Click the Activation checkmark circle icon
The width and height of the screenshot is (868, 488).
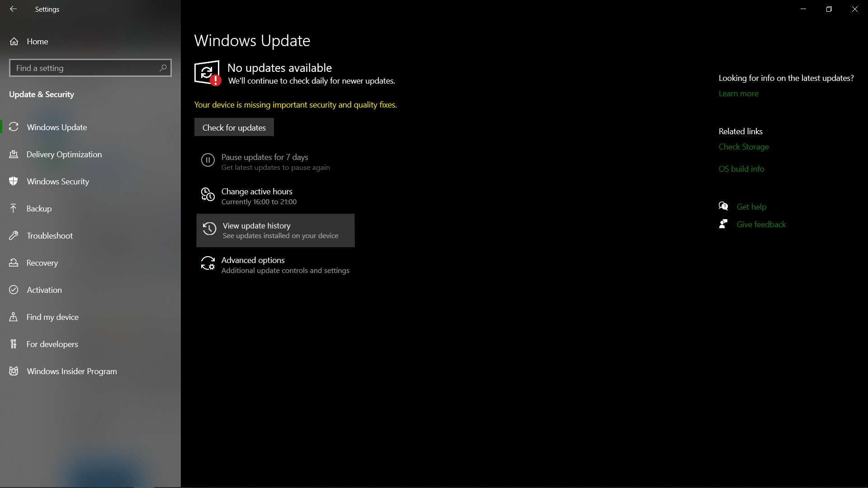pos(14,290)
